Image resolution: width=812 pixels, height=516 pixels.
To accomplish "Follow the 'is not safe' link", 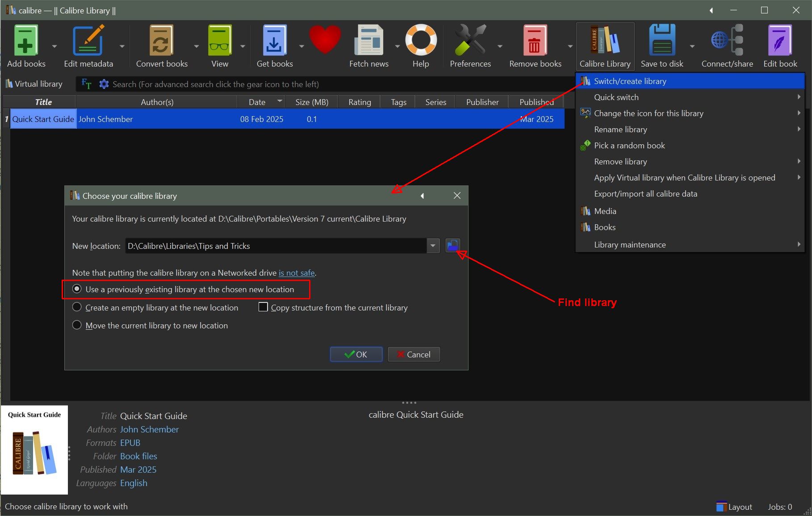I will (x=297, y=273).
